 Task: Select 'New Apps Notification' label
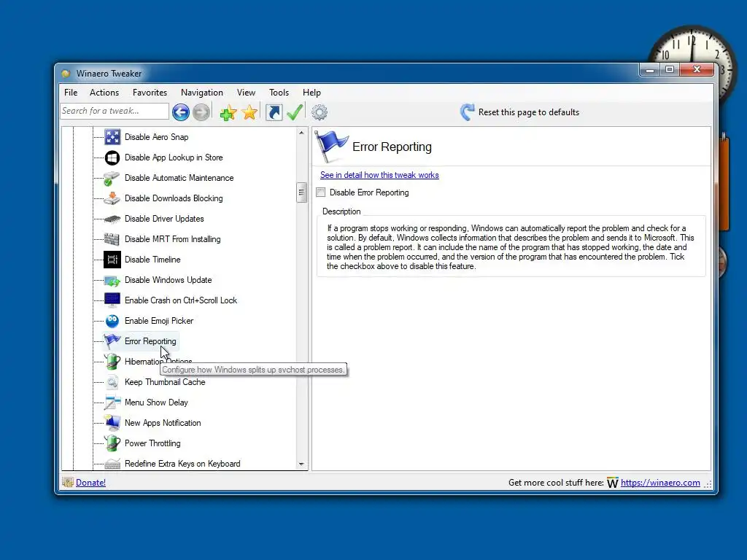163,423
